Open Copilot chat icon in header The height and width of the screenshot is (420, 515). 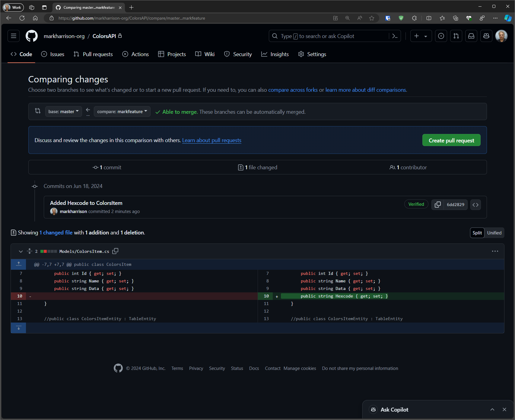(x=486, y=36)
